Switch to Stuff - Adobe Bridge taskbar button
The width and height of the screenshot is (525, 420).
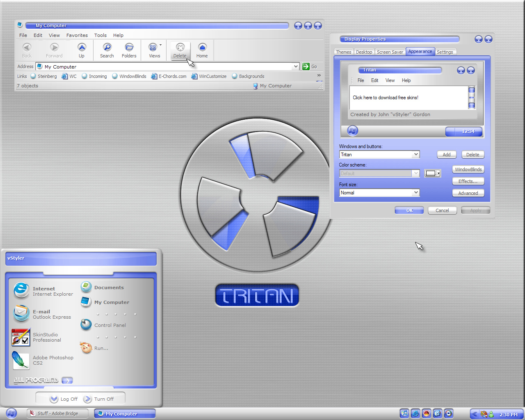(x=57, y=413)
